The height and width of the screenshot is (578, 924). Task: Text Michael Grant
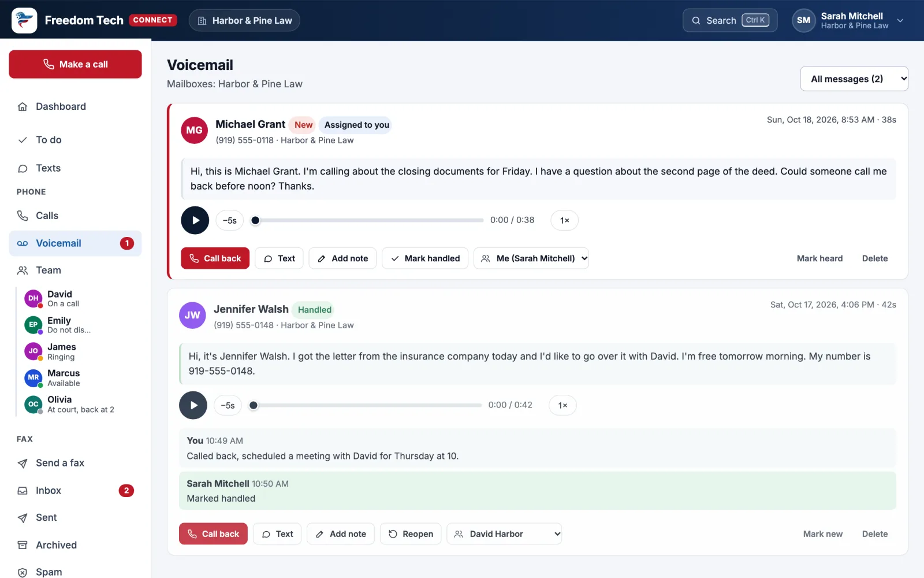click(x=280, y=258)
